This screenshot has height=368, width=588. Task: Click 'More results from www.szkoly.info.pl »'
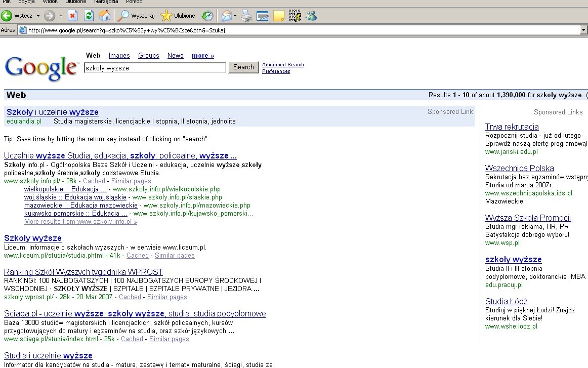(80, 222)
